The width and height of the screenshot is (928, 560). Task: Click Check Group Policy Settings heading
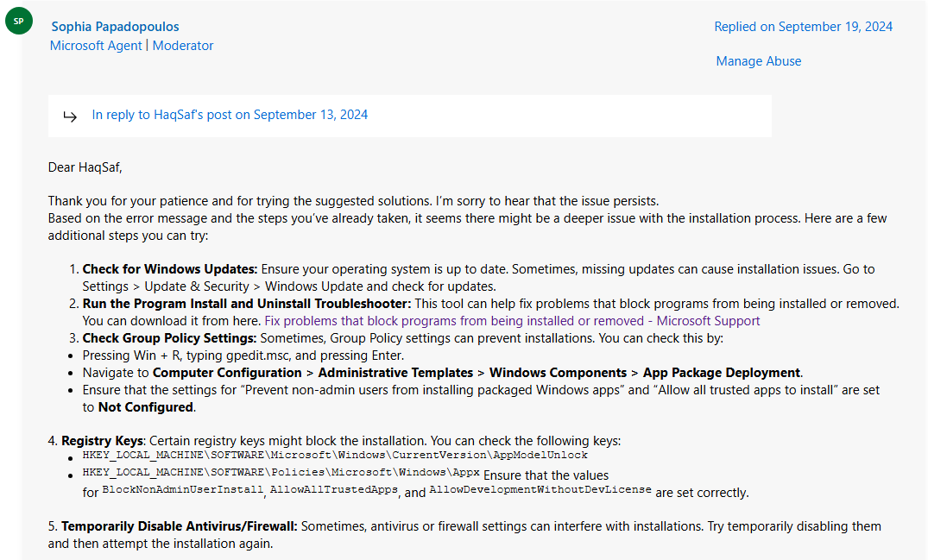coord(169,338)
